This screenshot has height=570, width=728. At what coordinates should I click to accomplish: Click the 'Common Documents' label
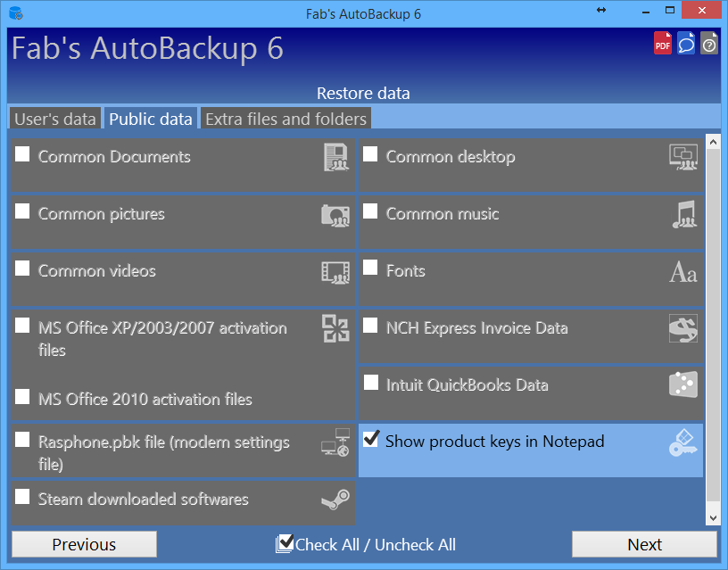(114, 157)
